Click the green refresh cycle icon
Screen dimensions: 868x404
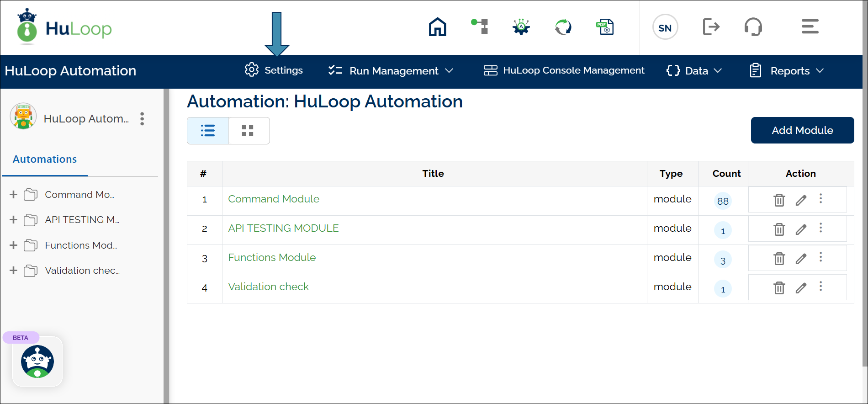[563, 27]
